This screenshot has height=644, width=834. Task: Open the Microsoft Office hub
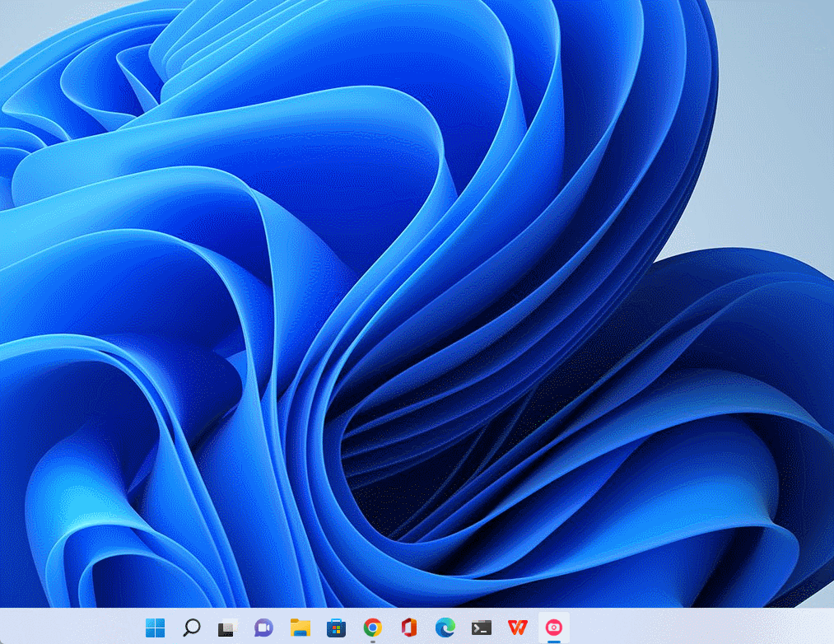click(x=408, y=628)
